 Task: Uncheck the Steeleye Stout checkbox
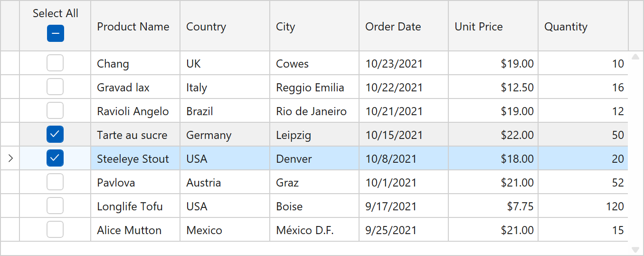pos(55,158)
